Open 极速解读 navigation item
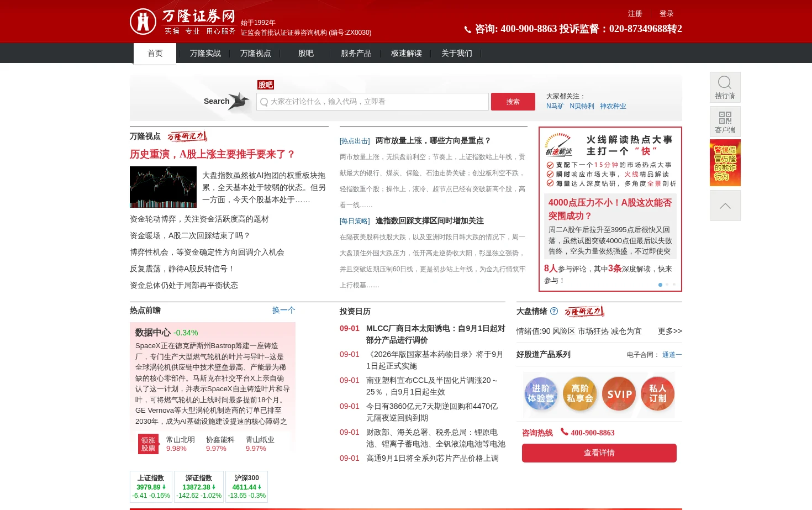The image size is (812, 510). (406, 53)
